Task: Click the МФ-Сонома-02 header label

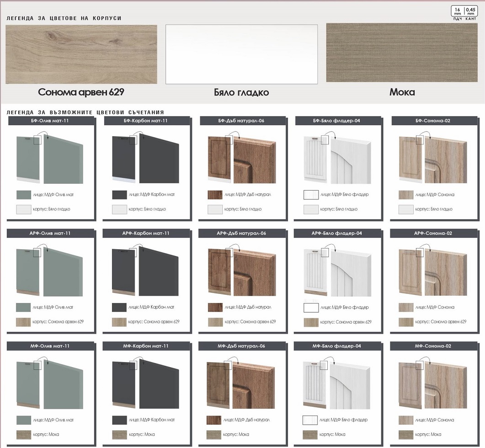Action: pos(433,346)
